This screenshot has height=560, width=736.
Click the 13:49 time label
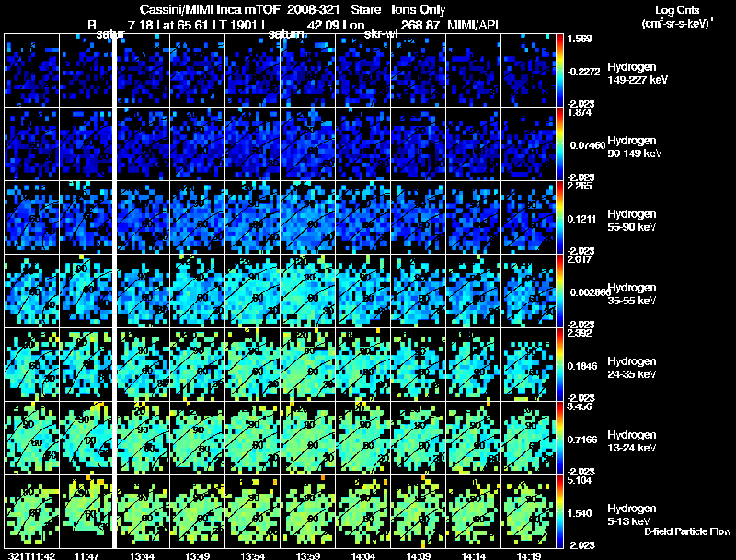point(197,555)
